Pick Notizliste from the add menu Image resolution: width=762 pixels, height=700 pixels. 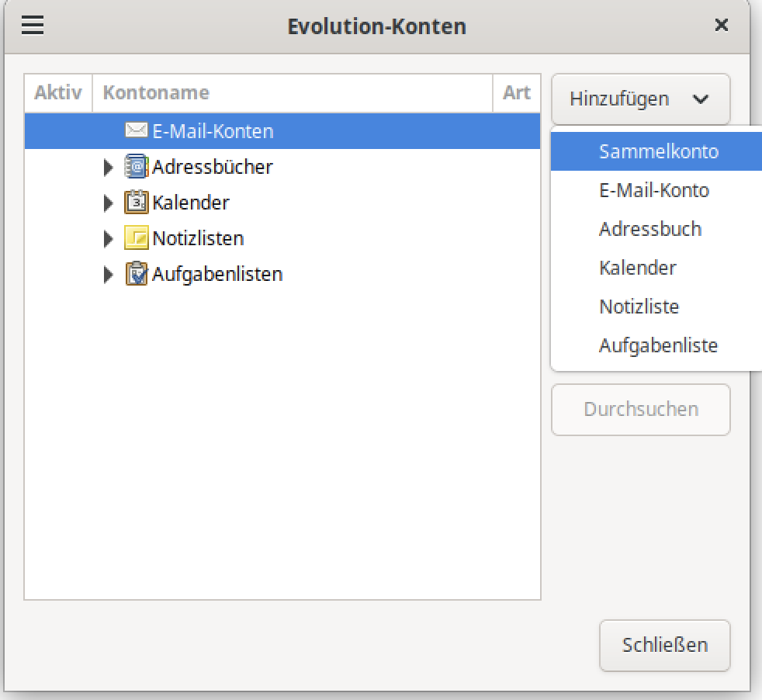(639, 307)
